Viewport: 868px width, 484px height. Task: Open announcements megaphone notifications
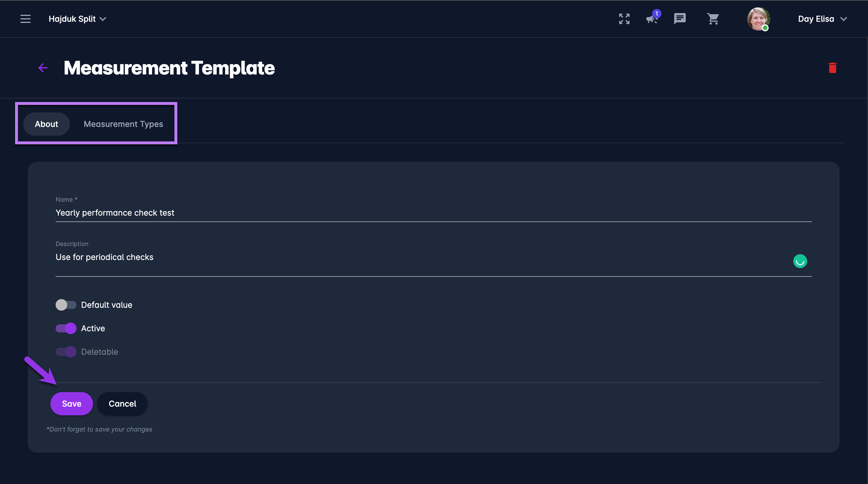(x=652, y=19)
